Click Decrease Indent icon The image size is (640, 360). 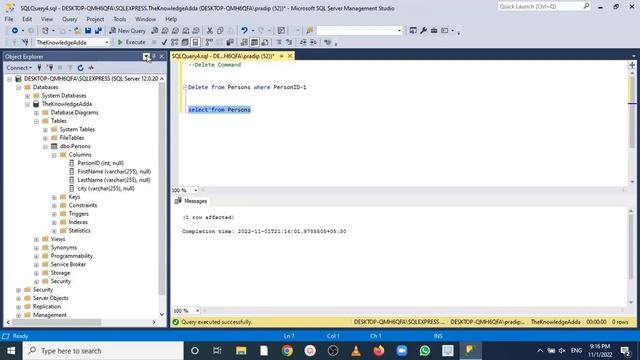click(x=303, y=42)
